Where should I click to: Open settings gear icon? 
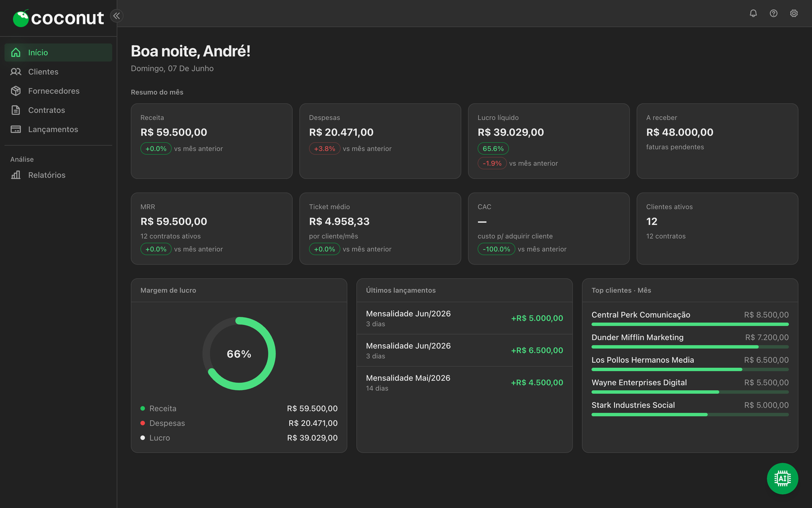tap(794, 13)
